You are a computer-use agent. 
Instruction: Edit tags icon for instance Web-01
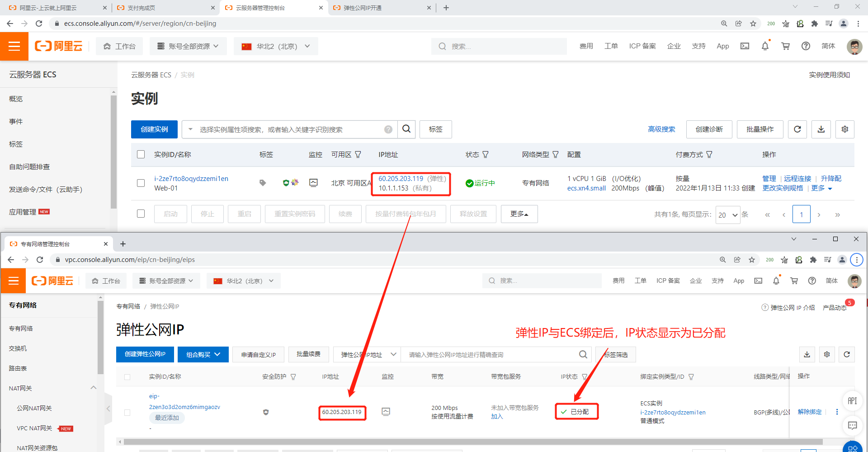pyautogui.click(x=263, y=183)
